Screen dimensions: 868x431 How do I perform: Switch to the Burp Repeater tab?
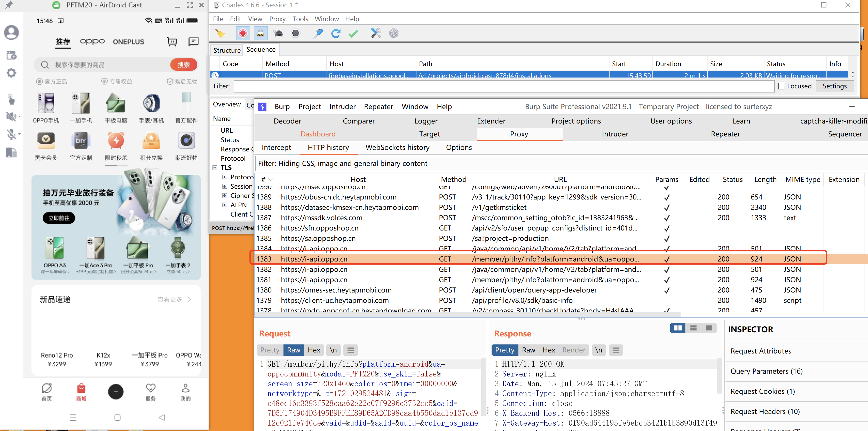(x=725, y=134)
